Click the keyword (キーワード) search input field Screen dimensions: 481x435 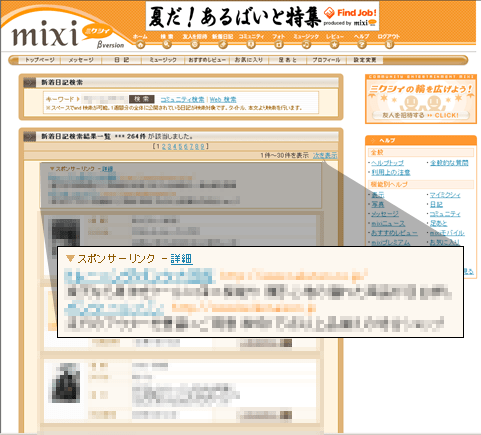point(105,99)
